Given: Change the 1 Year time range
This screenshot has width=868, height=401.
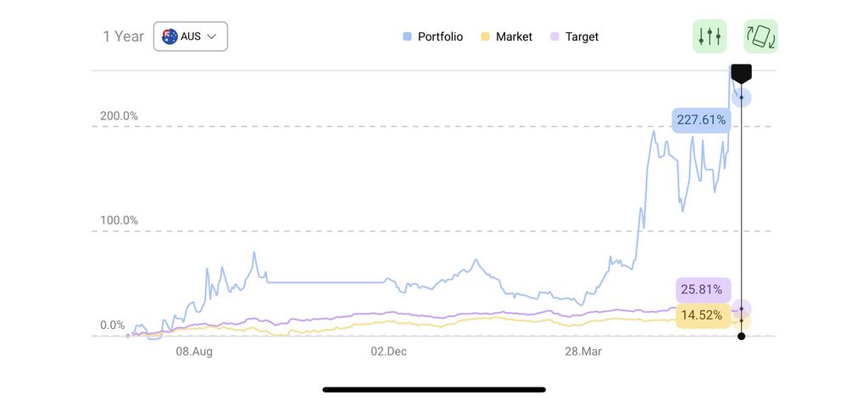Looking at the screenshot, I should pos(123,36).
